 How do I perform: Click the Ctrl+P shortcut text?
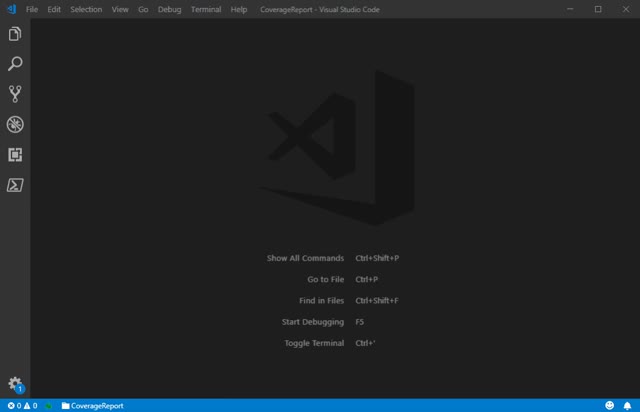367,279
